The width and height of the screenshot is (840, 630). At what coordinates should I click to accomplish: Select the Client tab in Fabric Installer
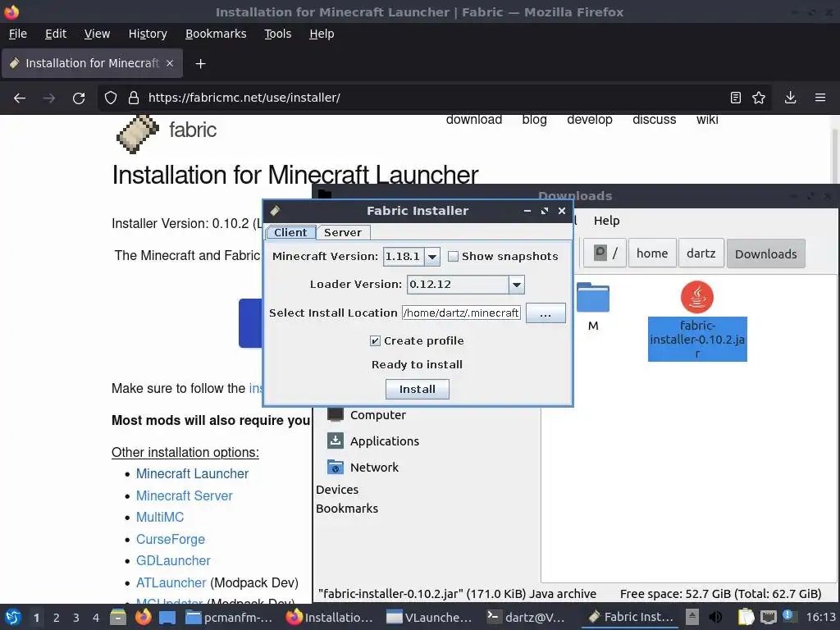(290, 232)
